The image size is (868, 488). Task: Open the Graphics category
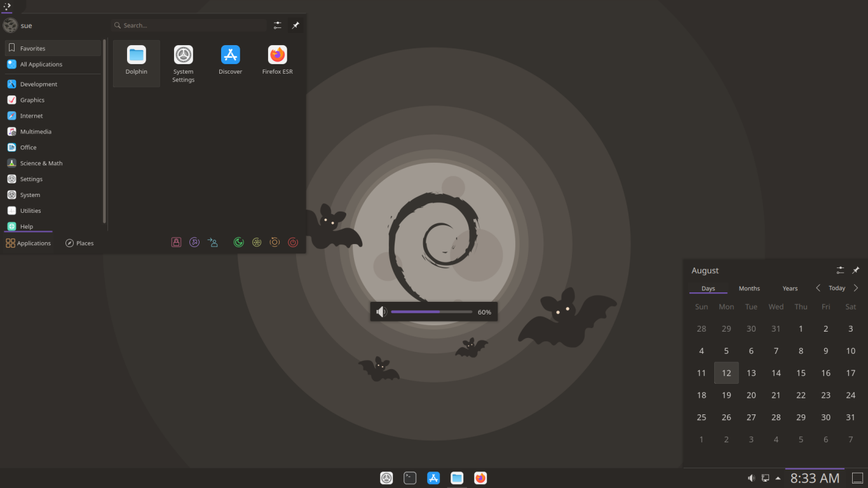53,100
